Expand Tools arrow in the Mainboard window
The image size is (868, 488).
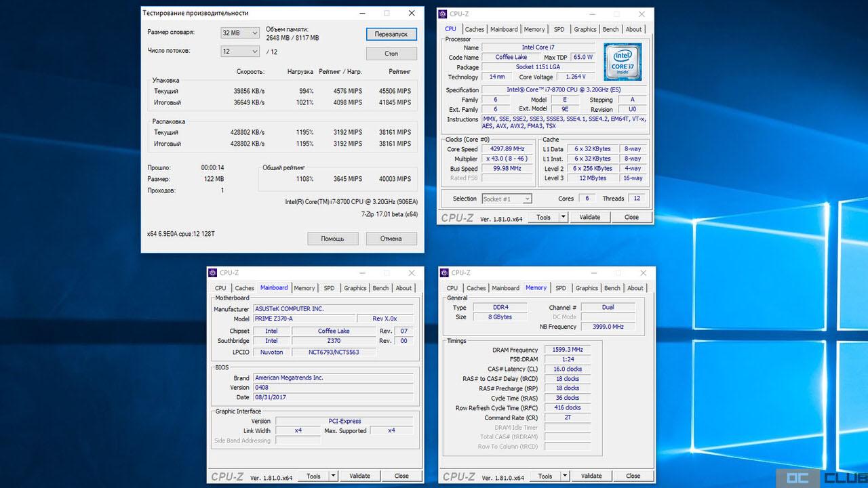pos(333,476)
